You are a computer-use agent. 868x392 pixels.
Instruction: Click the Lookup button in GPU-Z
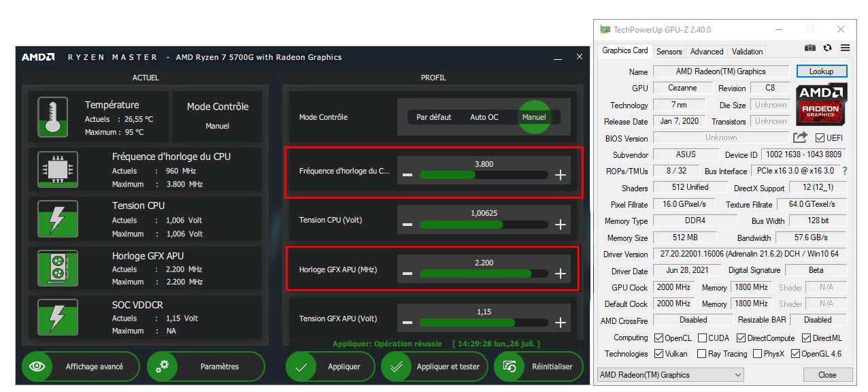(821, 71)
